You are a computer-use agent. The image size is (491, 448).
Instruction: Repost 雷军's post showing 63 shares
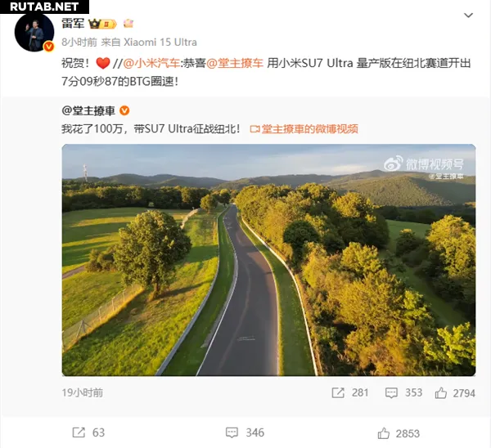[x=88, y=432]
